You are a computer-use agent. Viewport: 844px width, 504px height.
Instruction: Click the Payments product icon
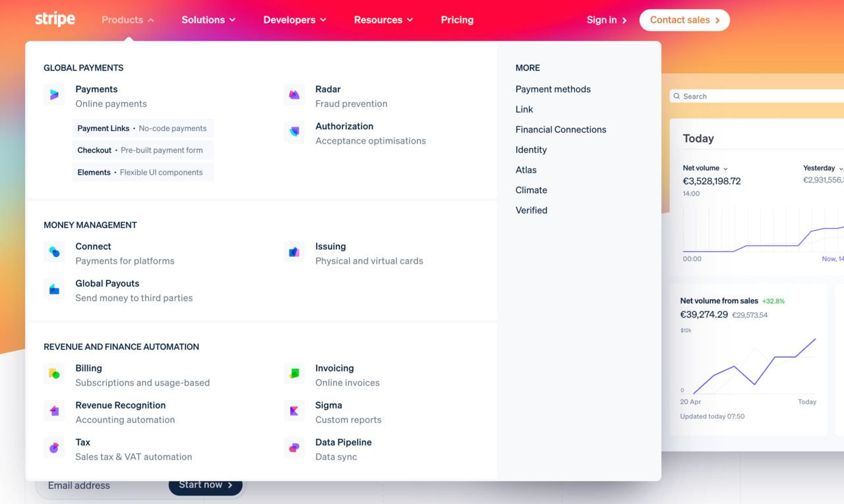click(x=54, y=95)
